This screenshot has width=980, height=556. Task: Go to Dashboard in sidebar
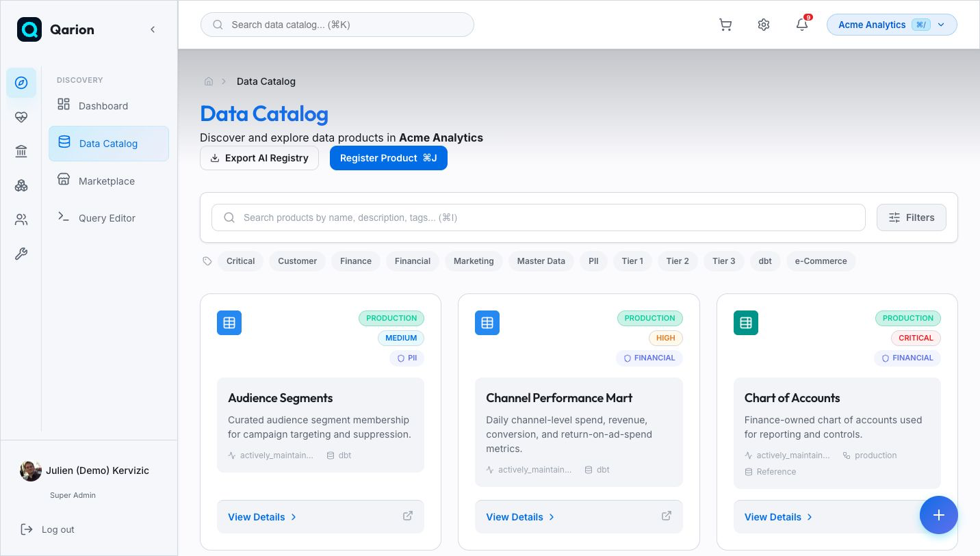(109, 105)
